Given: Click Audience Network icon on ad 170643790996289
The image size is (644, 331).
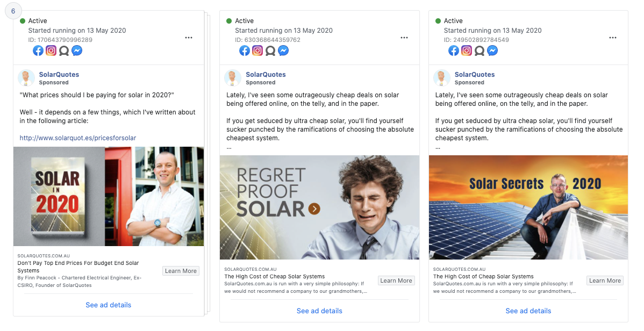Looking at the screenshot, I should [x=63, y=51].
